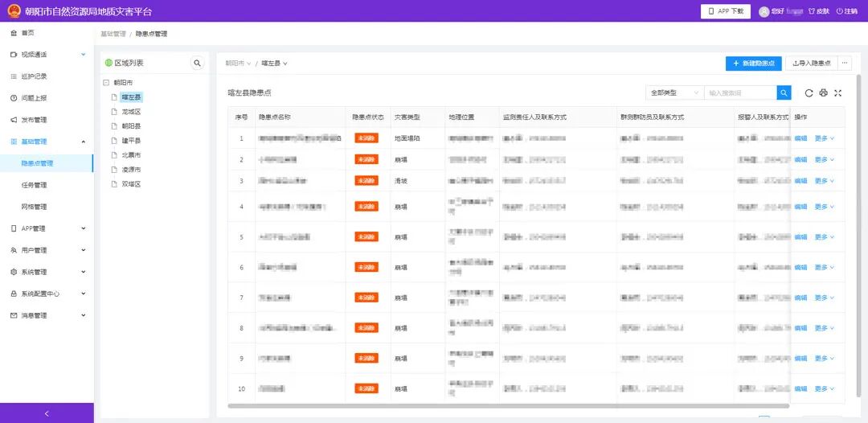Select 龙城区 in the region tree
868x423 pixels.
pyautogui.click(x=131, y=111)
